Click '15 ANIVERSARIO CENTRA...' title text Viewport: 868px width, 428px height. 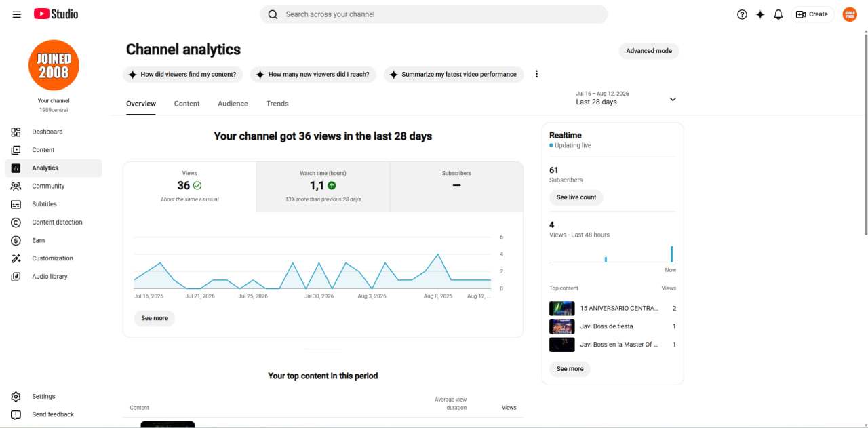619,309
